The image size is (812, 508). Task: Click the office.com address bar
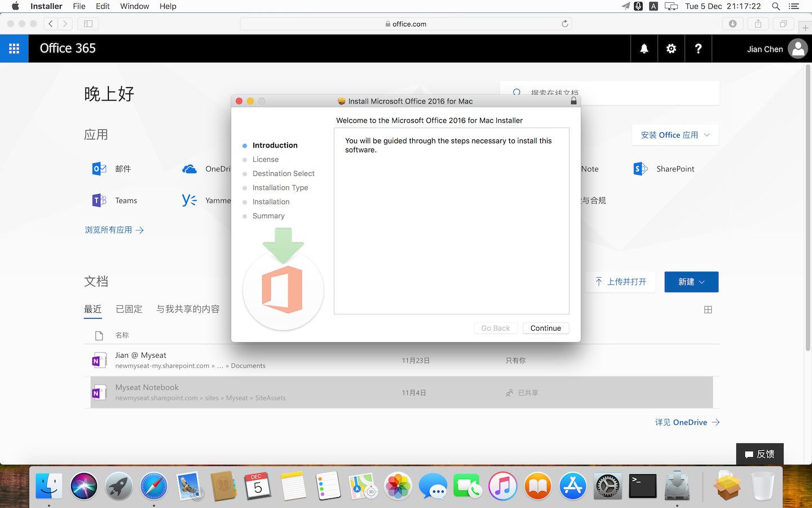point(406,24)
